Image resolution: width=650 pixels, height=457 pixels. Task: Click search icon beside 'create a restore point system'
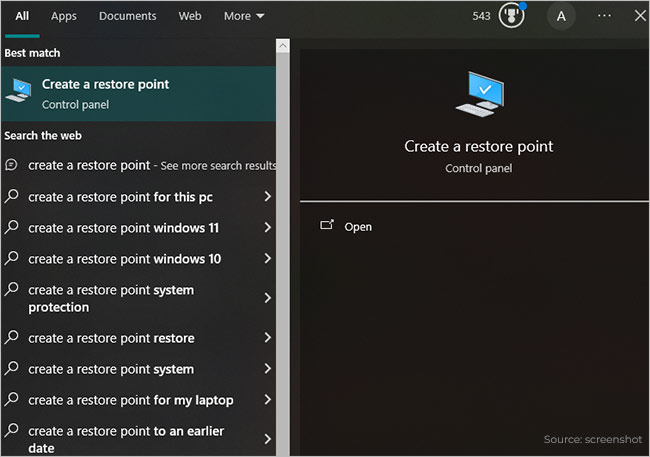click(x=12, y=368)
